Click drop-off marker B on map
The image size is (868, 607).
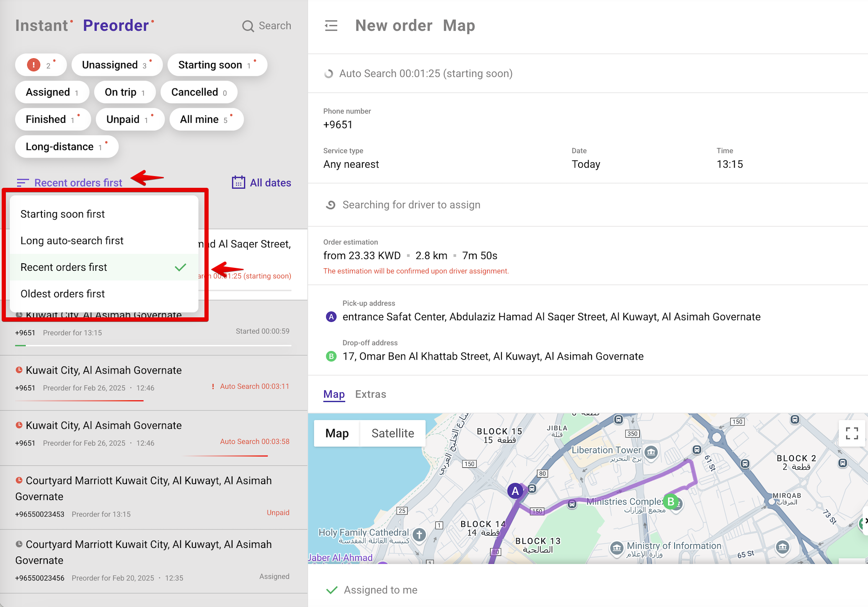(x=671, y=501)
